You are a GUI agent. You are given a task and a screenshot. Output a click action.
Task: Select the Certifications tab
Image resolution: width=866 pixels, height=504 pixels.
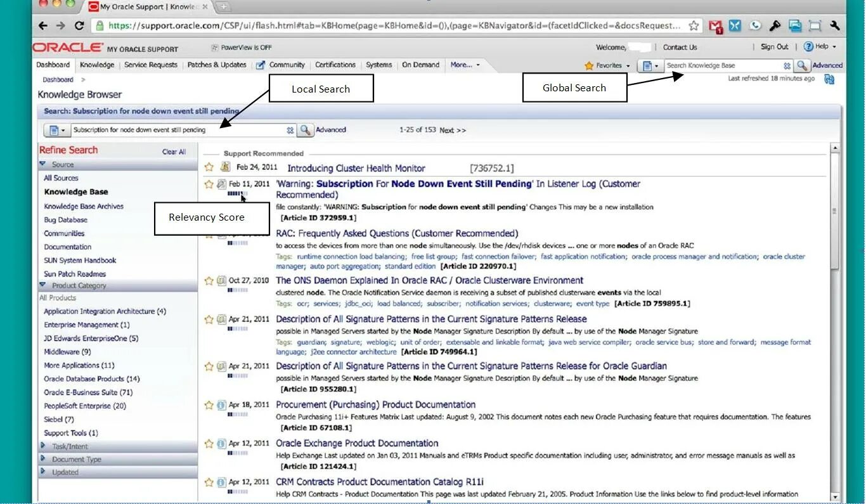[335, 65]
